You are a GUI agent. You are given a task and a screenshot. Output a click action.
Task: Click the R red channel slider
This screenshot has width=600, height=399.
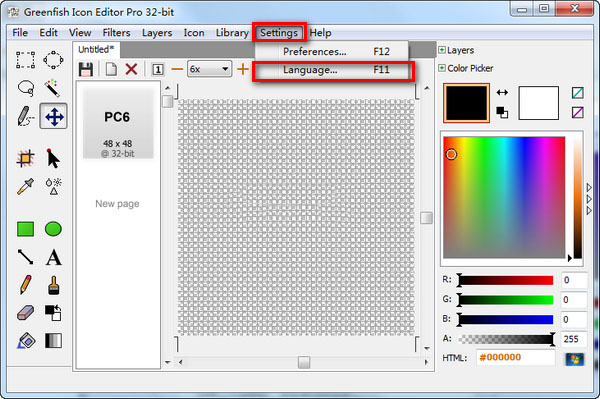tap(506, 280)
